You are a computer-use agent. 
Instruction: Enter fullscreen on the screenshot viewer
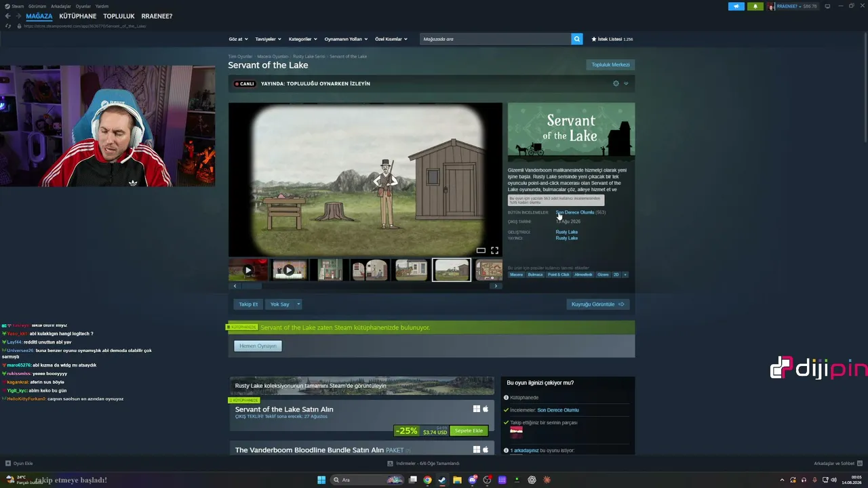point(494,251)
